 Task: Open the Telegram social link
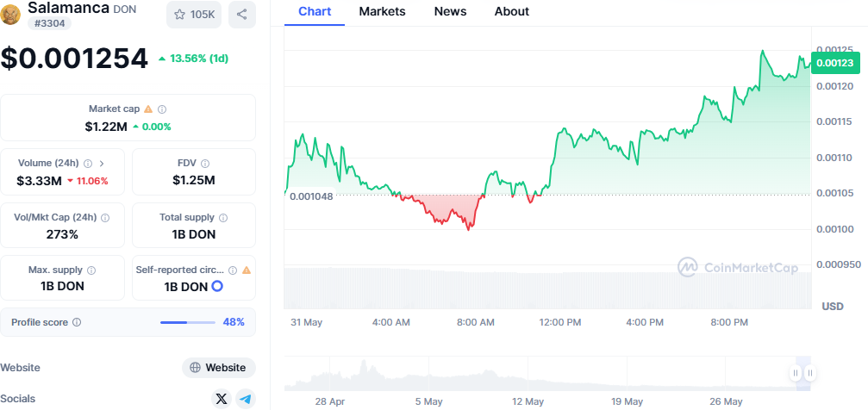tap(246, 399)
